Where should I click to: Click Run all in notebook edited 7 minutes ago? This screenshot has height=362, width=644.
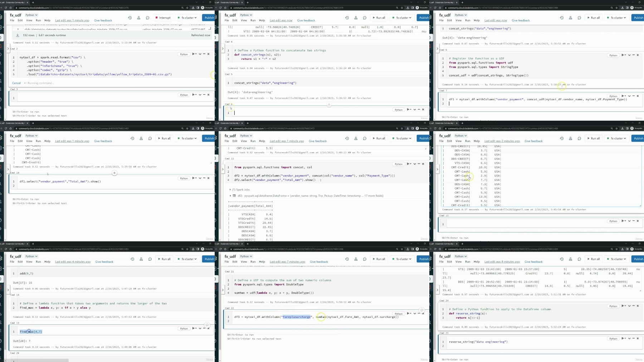pyautogui.click(x=379, y=259)
